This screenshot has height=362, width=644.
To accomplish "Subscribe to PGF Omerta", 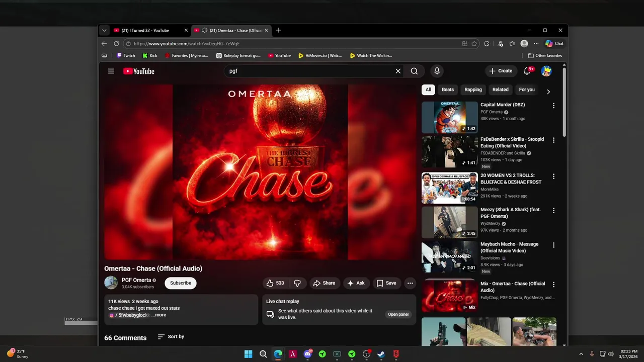I will click(x=181, y=283).
